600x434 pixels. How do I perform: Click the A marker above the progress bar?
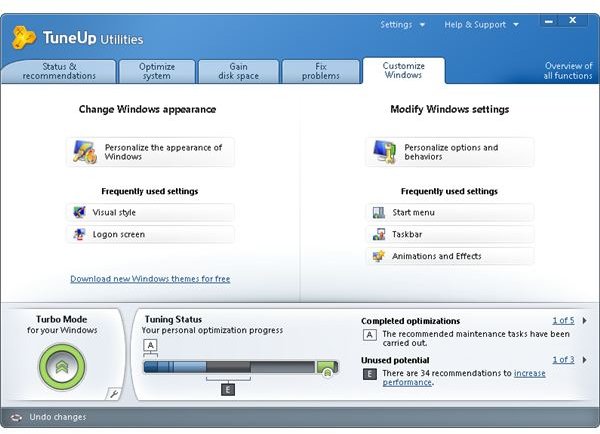click(150, 345)
